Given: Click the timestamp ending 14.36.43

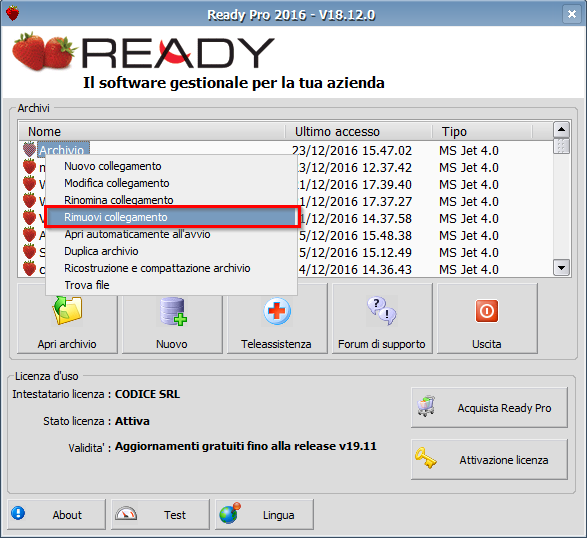Looking at the screenshot, I should click(355, 270).
